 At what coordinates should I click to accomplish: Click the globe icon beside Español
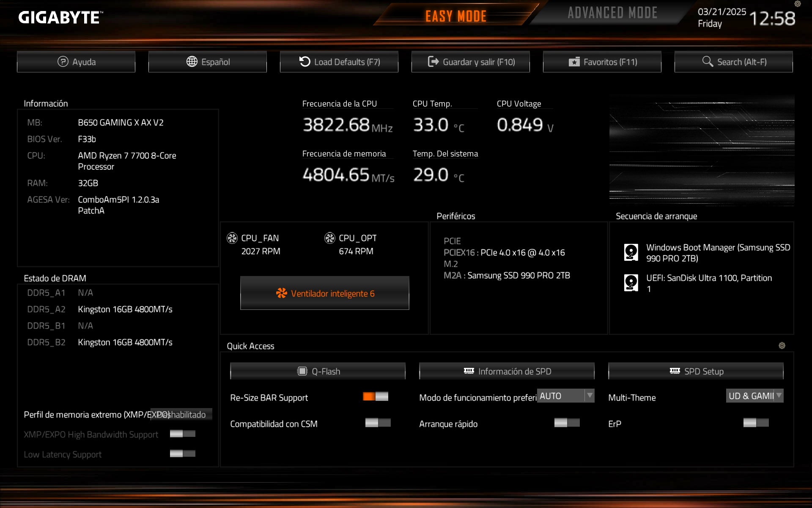192,62
